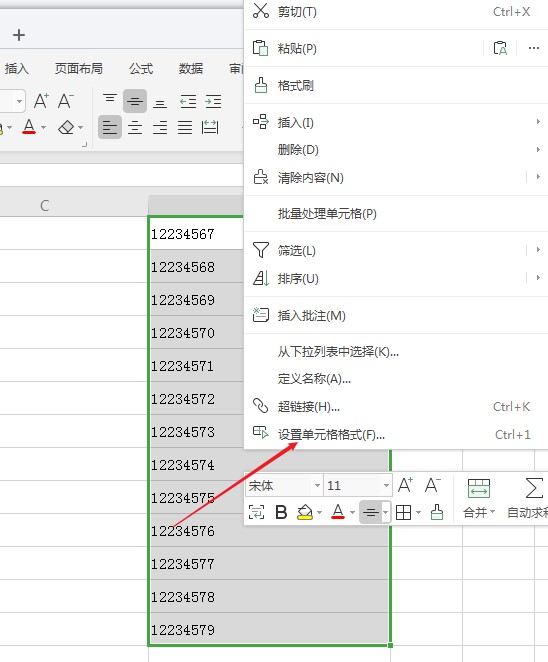The height and width of the screenshot is (662, 548).
Task: Select column C header
Action: click(x=45, y=206)
